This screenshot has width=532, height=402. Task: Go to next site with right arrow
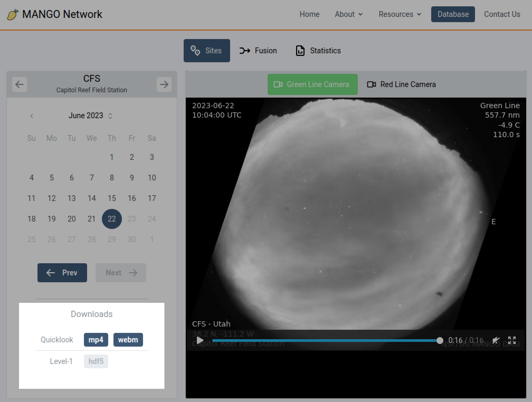(x=164, y=84)
